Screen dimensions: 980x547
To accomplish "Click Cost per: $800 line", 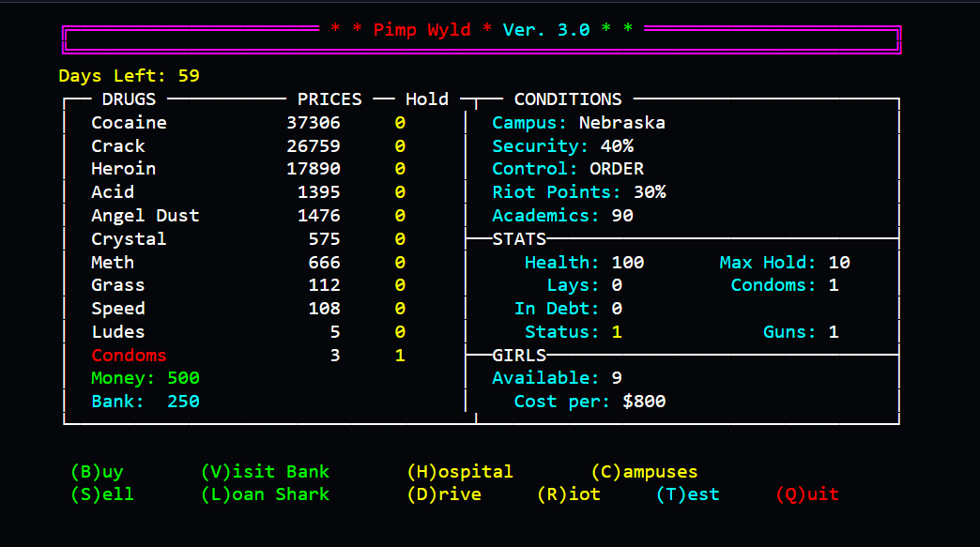I will pos(590,402).
